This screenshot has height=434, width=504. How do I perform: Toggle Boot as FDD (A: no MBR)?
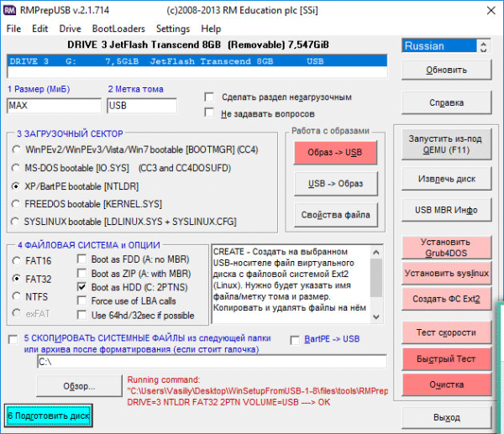(x=82, y=259)
